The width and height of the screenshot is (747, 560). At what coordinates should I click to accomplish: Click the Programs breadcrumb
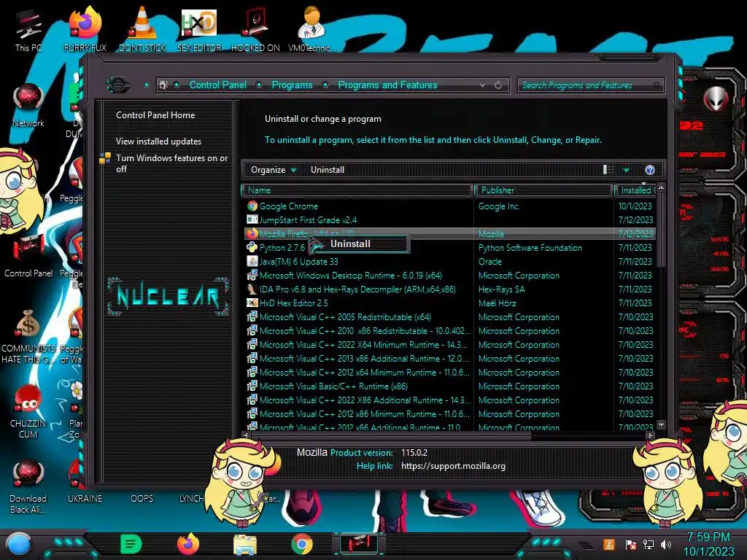click(292, 85)
